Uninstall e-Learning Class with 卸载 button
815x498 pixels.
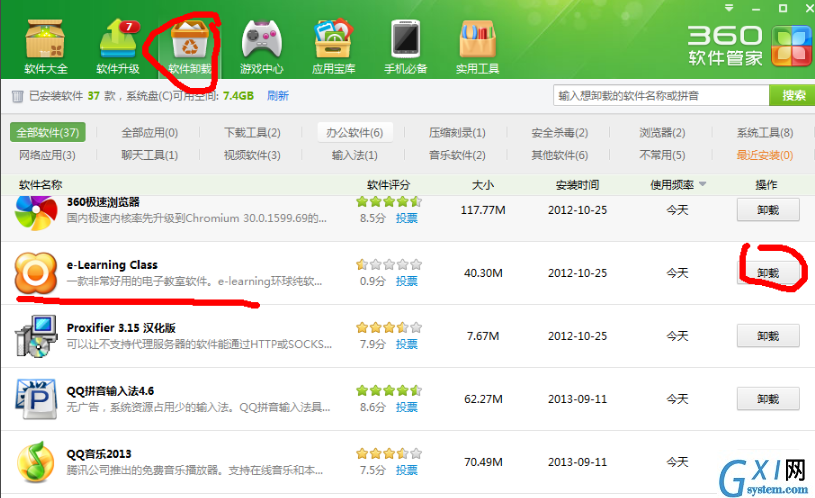point(768,273)
